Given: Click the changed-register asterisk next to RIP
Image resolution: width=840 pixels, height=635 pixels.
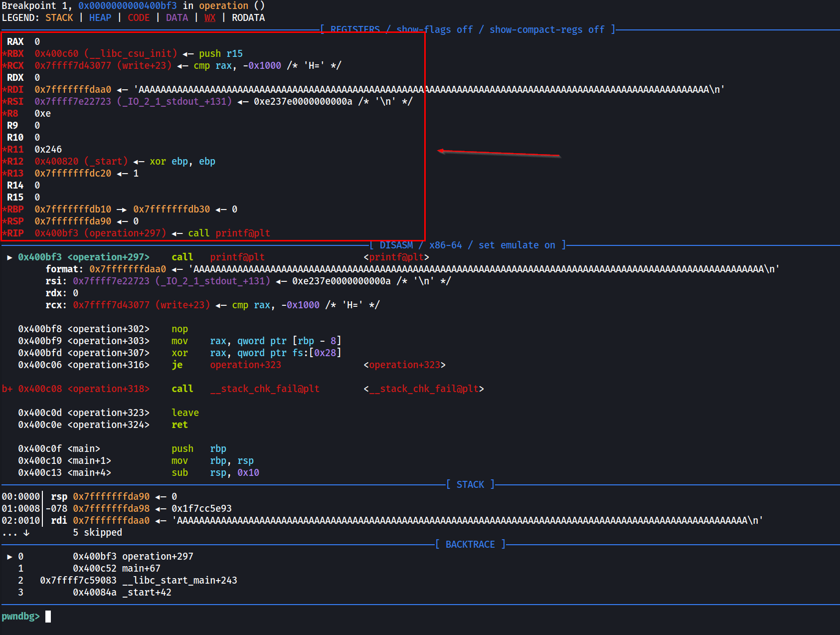Looking at the screenshot, I should (x=4, y=233).
